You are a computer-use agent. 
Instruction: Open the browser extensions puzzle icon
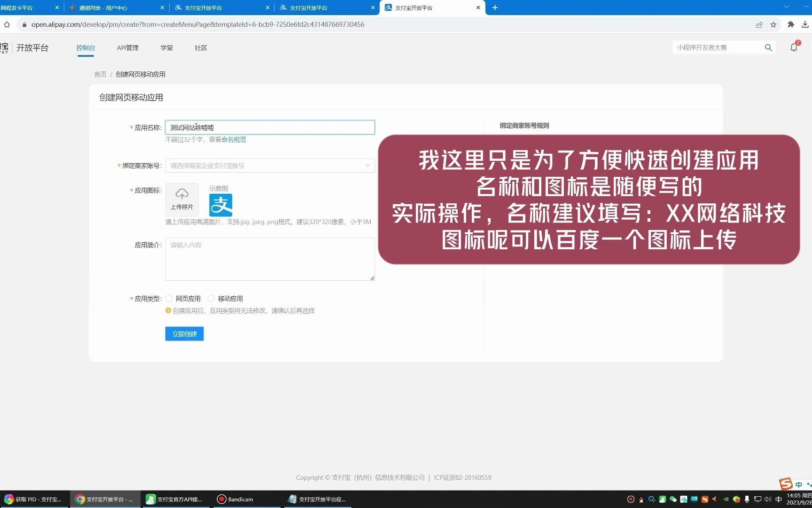click(791, 24)
